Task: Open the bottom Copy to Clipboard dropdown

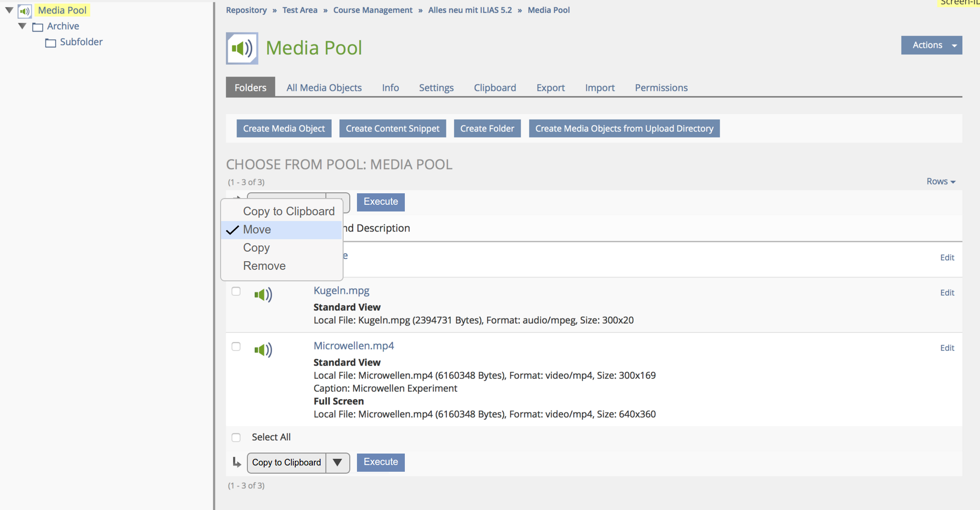Action: click(298, 463)
